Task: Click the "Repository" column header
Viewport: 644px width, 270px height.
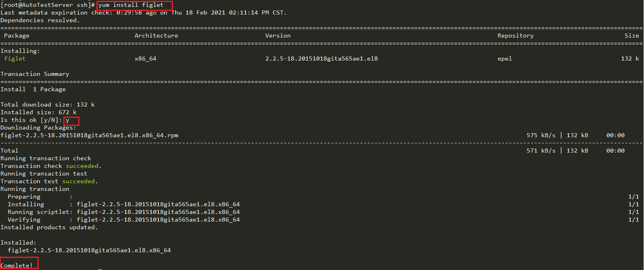Action: tap(515, 36)
